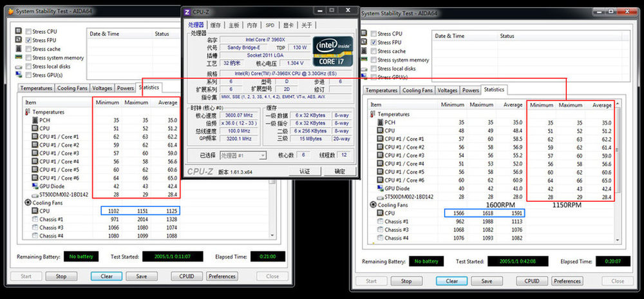Uncheck Stress FPU in left AIDA64 window

click(28, 40)
